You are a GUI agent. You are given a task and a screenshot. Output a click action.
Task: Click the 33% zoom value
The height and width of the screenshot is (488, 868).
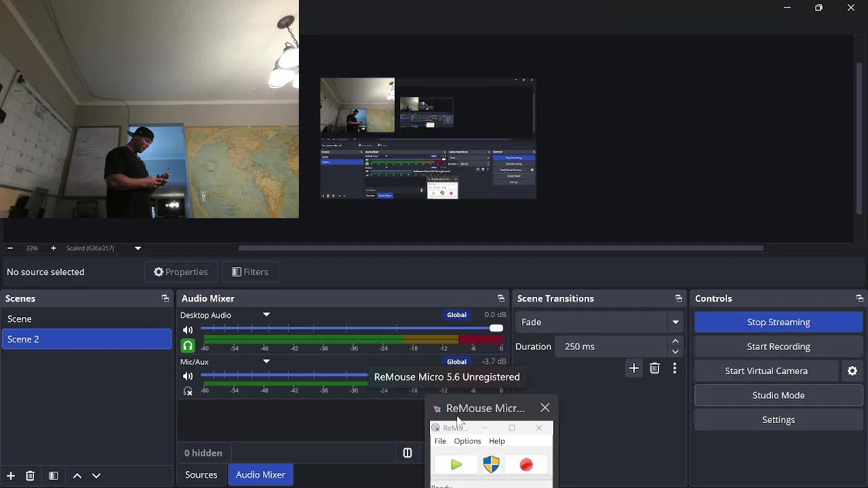32,248
